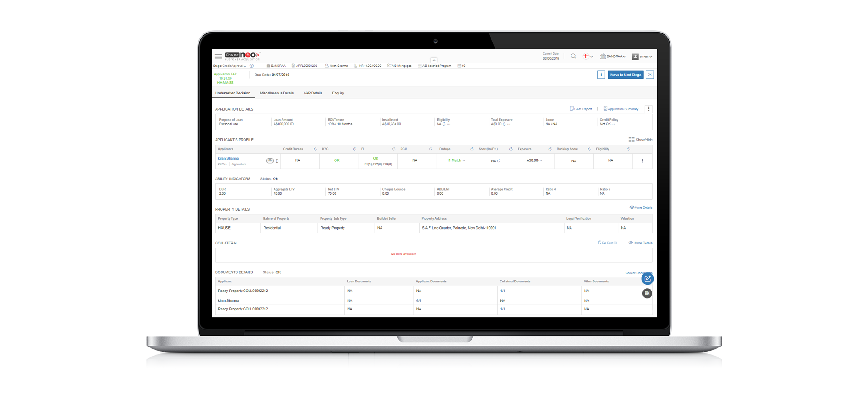Open the hamburger navigation menu
Image resolution: width=868 pixels, height=399 pixels.
click(218, 56)
